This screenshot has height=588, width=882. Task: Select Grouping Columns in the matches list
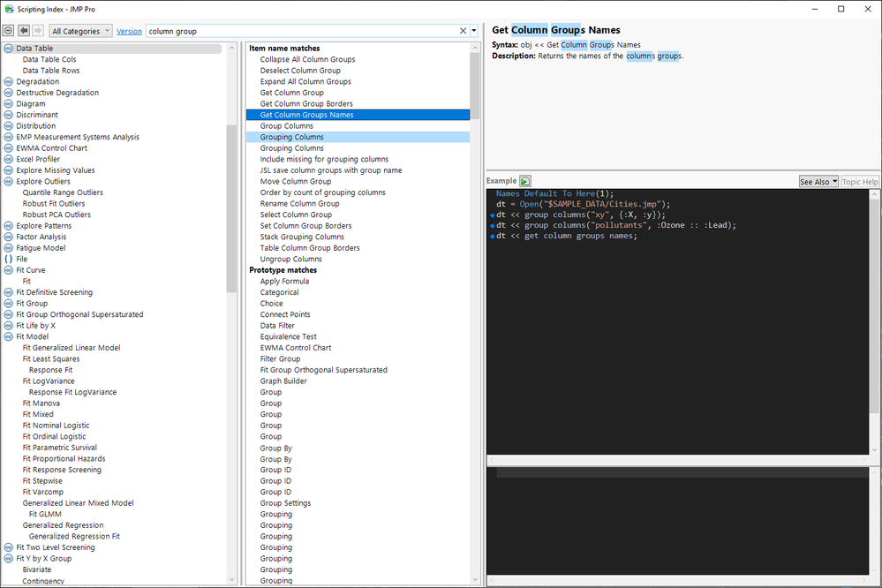point(291,137)
